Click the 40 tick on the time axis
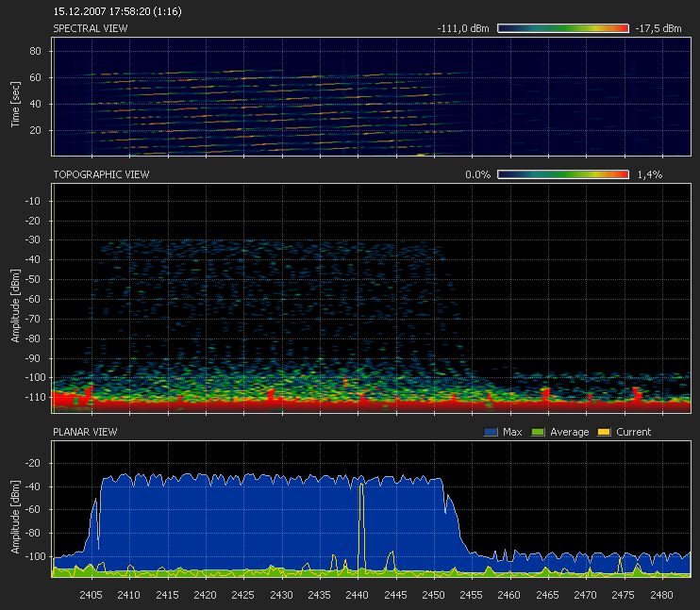This screenshot has height=610, width=700. pos(35,104)
